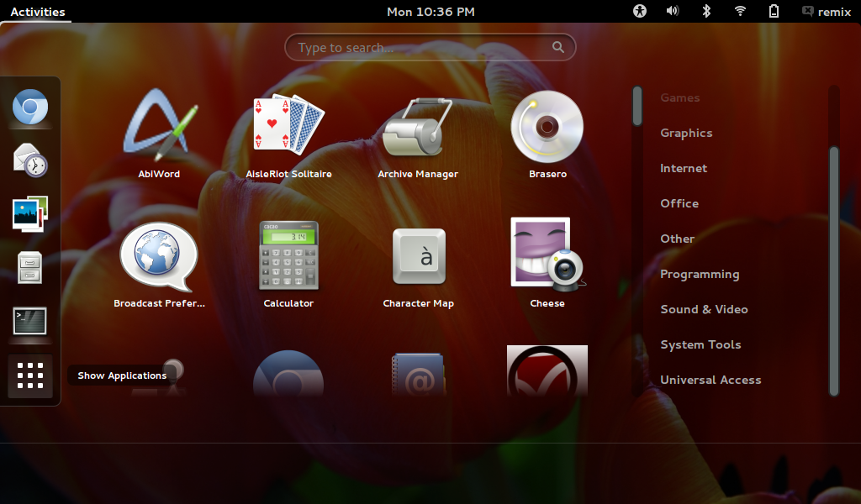Click Activities in the top bar
The width and height of the screenshot is (861, 504).
click(x=36, y=12)
